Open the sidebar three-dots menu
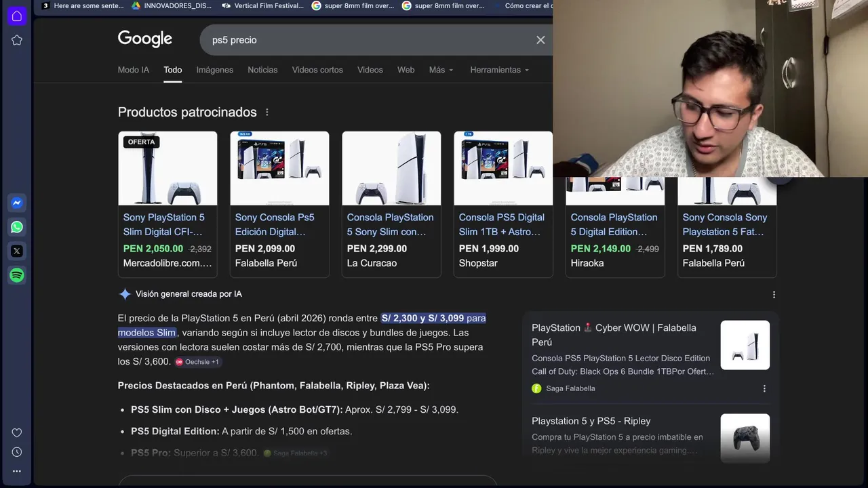 click(x=17, y=471)
